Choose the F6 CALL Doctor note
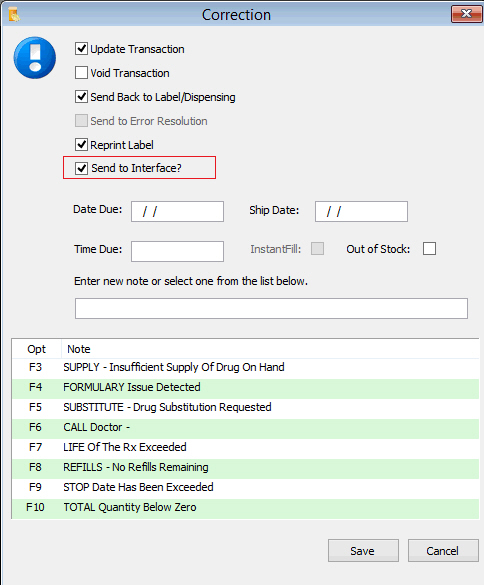This screenshot has width=484, height=585. [246, 428]
